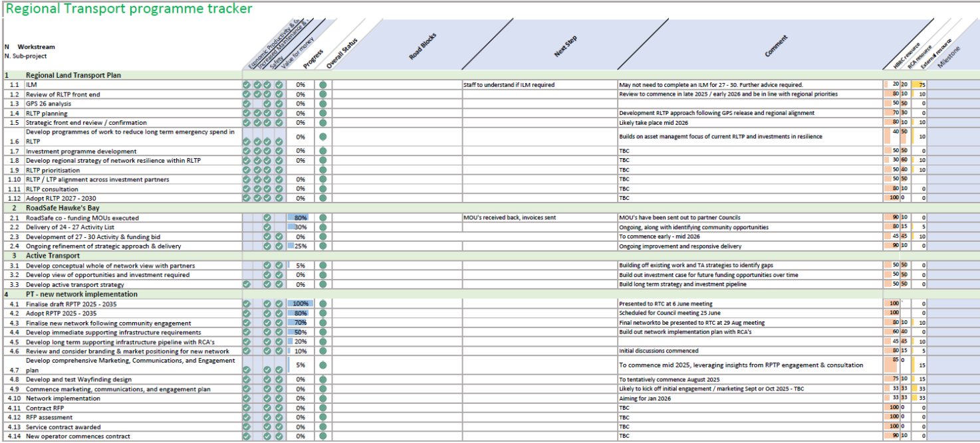
Task: Click the status dot for Adopt RPTP 2025 - 2035
Action: pyautogui.click(x=323, y=313)
